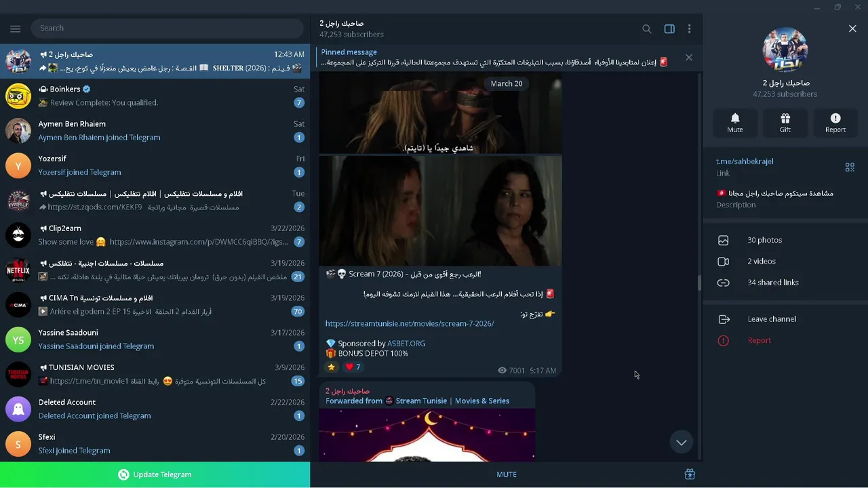
Task: Click the gift icon in bottom bar
Action: 690,474
